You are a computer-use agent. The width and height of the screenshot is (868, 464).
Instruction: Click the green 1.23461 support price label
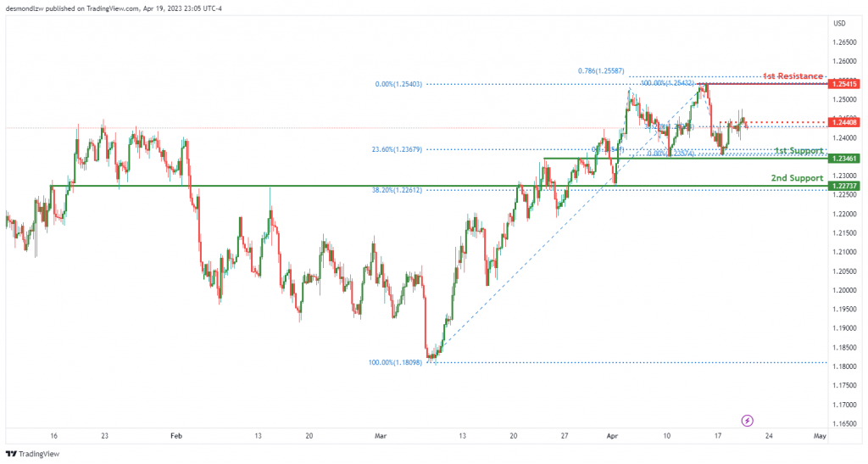(843, 159)
